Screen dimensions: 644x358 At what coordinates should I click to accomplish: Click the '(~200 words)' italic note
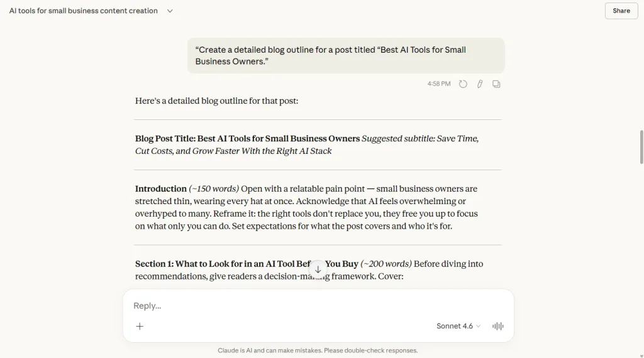tap(386, 264)
